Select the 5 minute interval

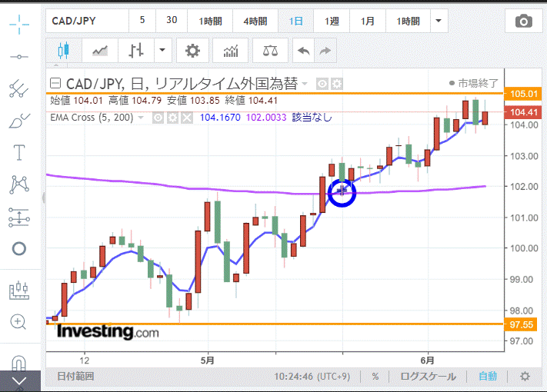coord(142,21)
